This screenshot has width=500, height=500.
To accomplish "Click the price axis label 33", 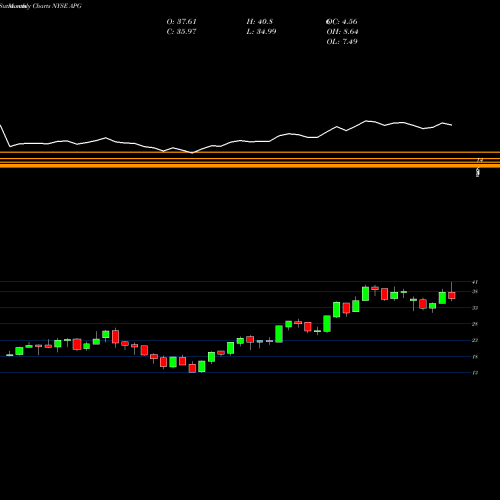I will pos(475,308).
